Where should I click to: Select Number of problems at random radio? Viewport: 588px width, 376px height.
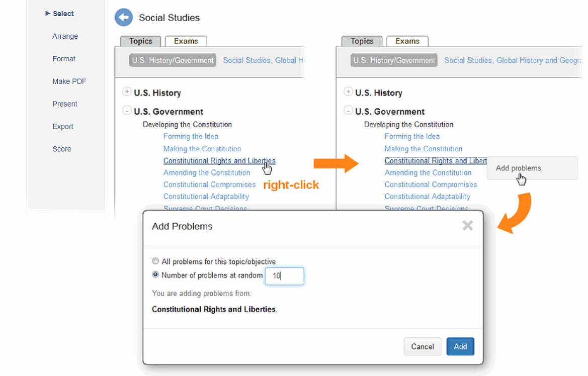(155, 274)
